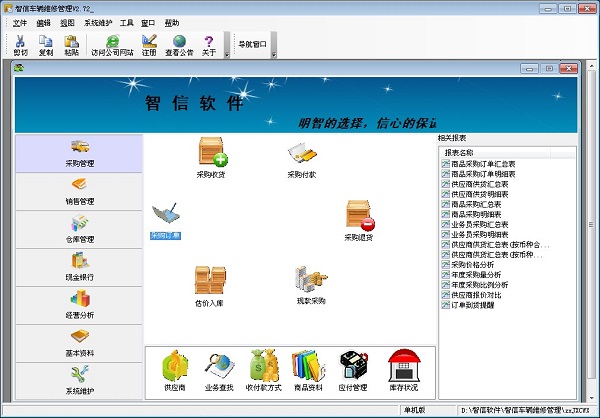
Task: Click the 单机版 status bar entry
Action: 414,410
